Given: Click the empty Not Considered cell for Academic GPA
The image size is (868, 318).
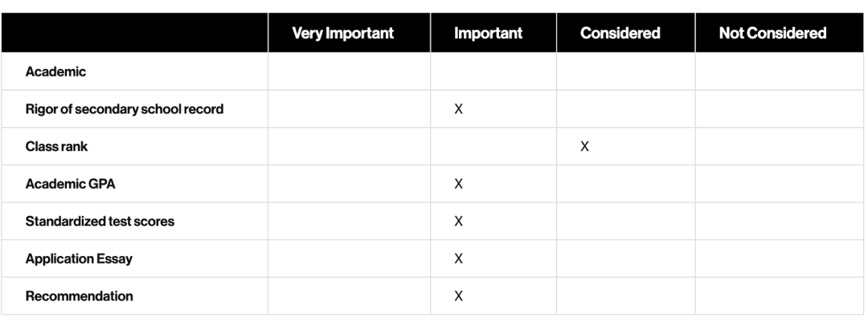Looking at the screenshot, I should coord(780,184).
